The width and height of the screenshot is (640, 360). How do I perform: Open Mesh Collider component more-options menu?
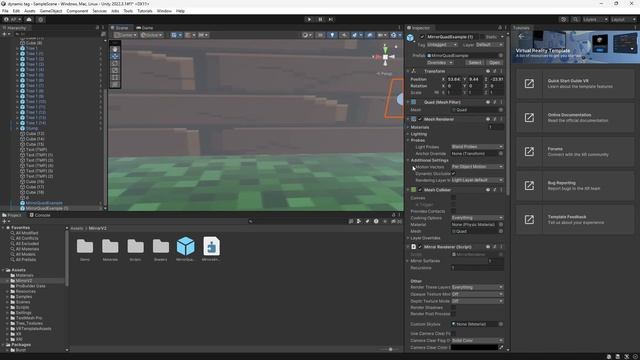click(x=502, y=190)
